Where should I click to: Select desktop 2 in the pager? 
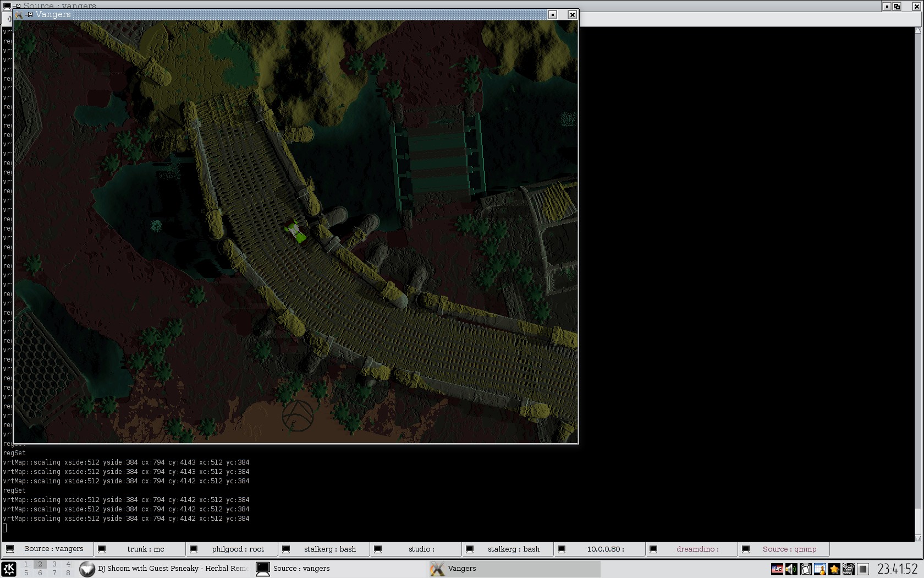[x=40, y=564]
